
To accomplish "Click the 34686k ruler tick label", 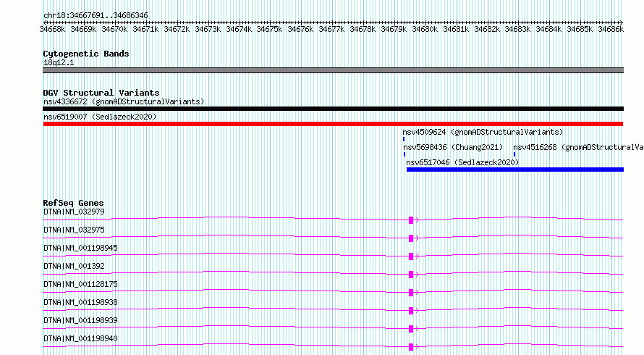I will (611, 29).
